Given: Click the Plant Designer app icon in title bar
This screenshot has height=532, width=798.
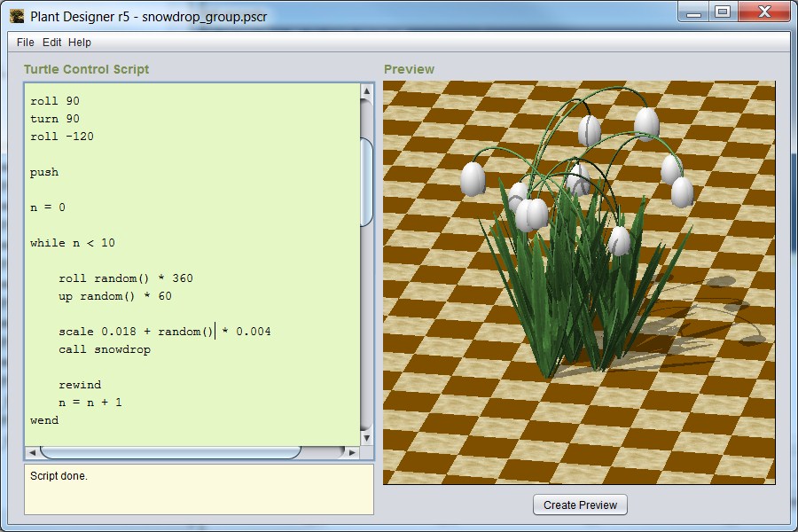Looking at the screenshot, I should click(x=17, y=16).
